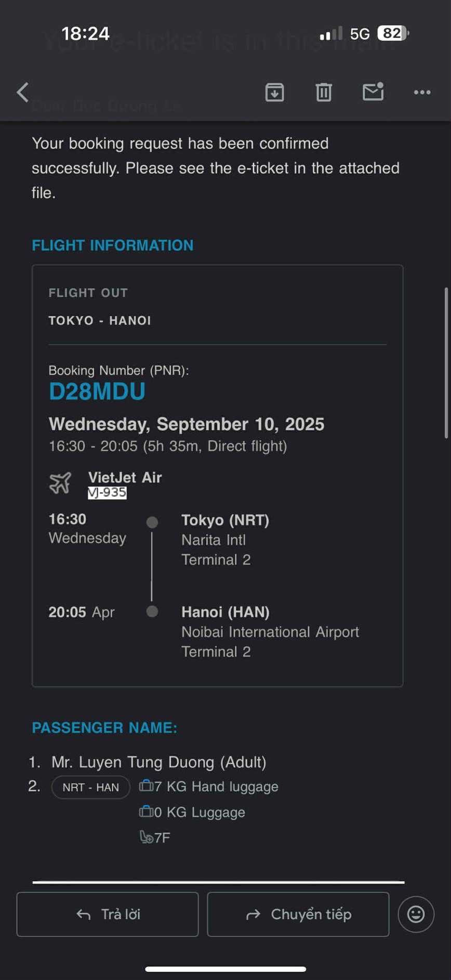Viewport: 451px width, 980px height.
Task: Mark email as unread
Action: tap(373, 92)
